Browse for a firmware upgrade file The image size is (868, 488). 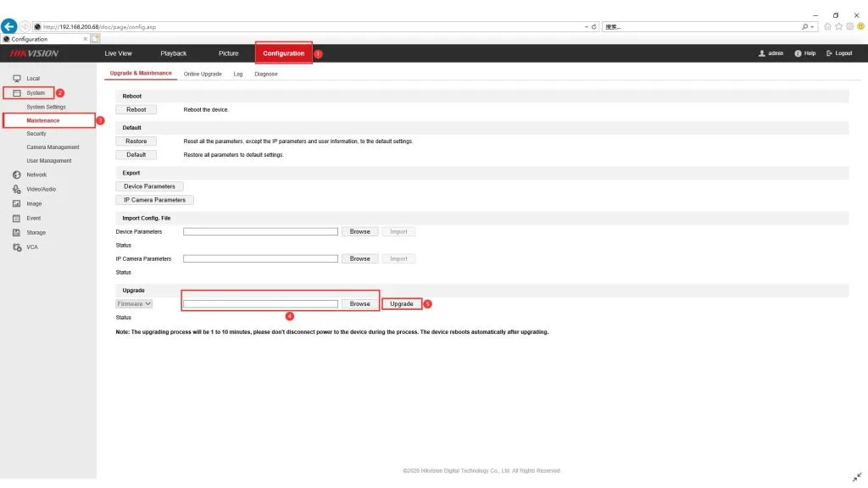pyautogui.click(x=359, y=304)
